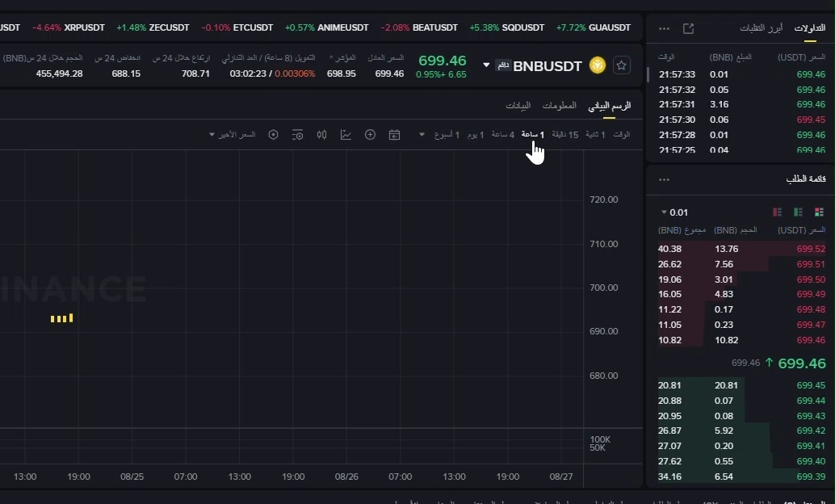
Task: Click the XRPUSDT ticker in the top bar
Action: (69, 27)
